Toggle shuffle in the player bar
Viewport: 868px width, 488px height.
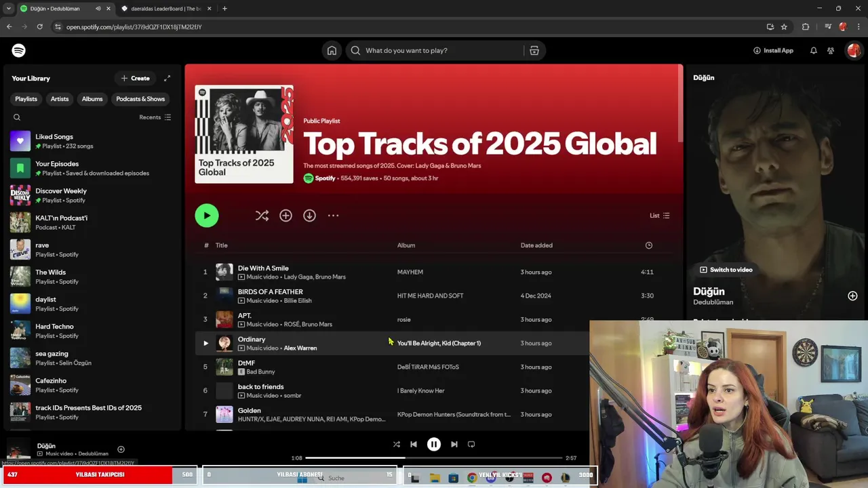(x=396, y=444)
